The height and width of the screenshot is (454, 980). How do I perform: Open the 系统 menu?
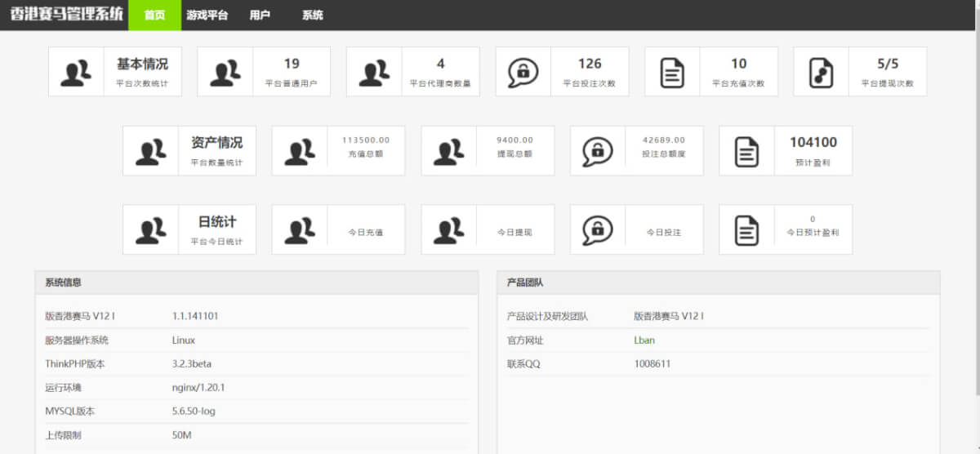312,16
